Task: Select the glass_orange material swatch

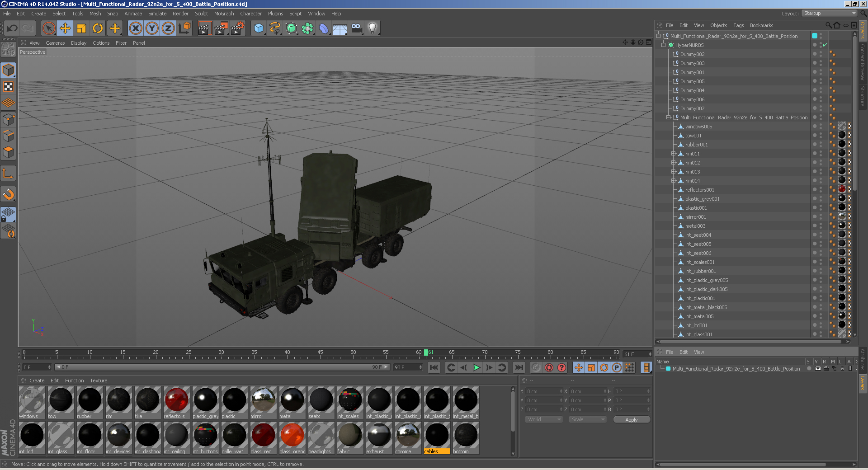Action: point(292,435)
